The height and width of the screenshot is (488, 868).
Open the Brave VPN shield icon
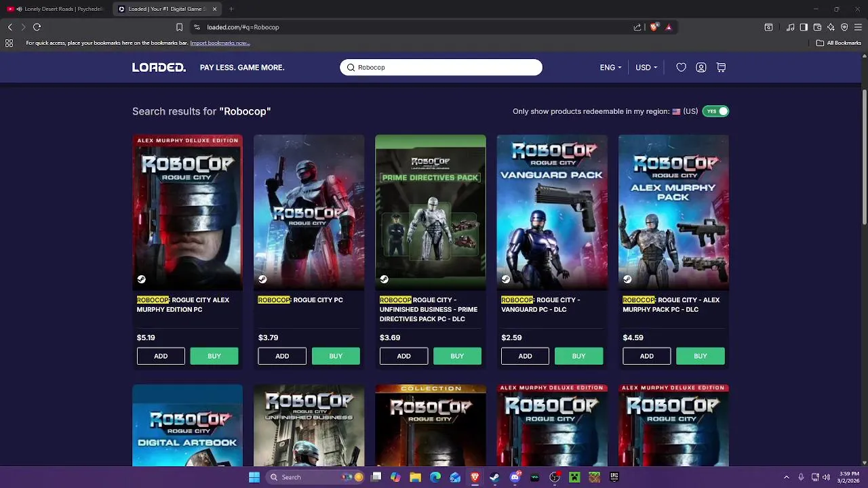click(844, 27)
